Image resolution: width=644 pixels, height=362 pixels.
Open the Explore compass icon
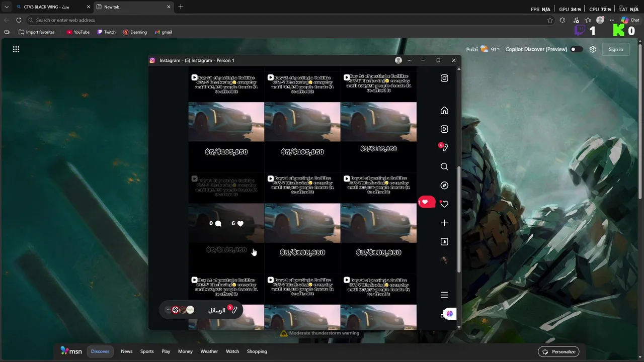(444, 186)
